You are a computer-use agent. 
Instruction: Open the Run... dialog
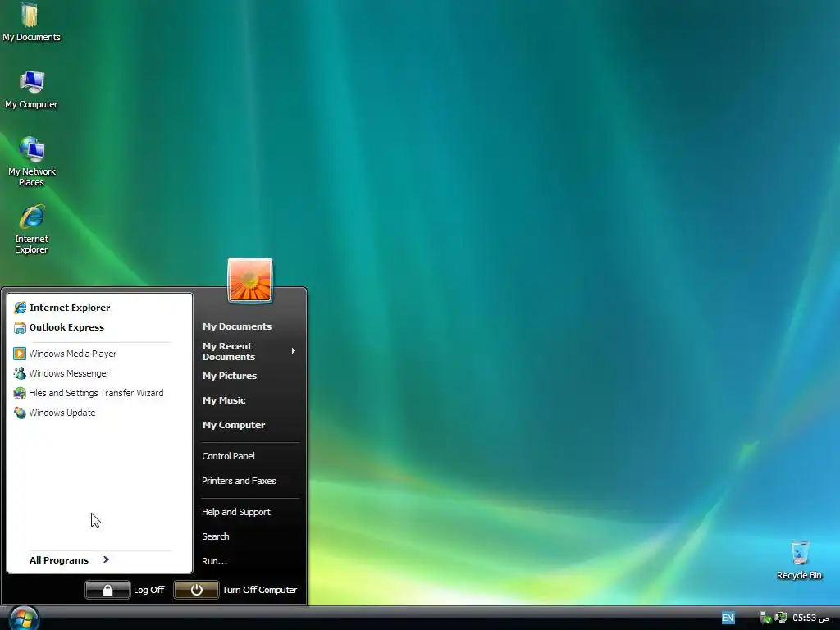click(x=214, y=561)
